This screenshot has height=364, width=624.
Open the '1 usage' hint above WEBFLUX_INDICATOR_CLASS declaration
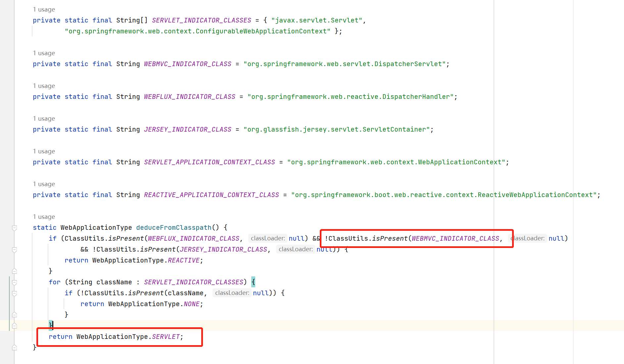[44, 86]
